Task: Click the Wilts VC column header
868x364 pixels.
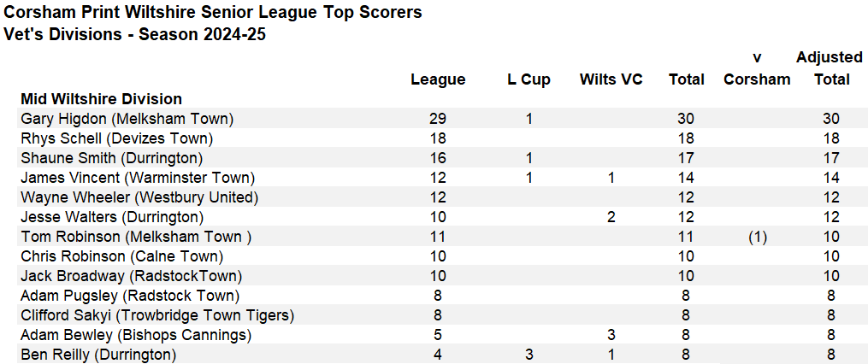Action: click(611, 79)
